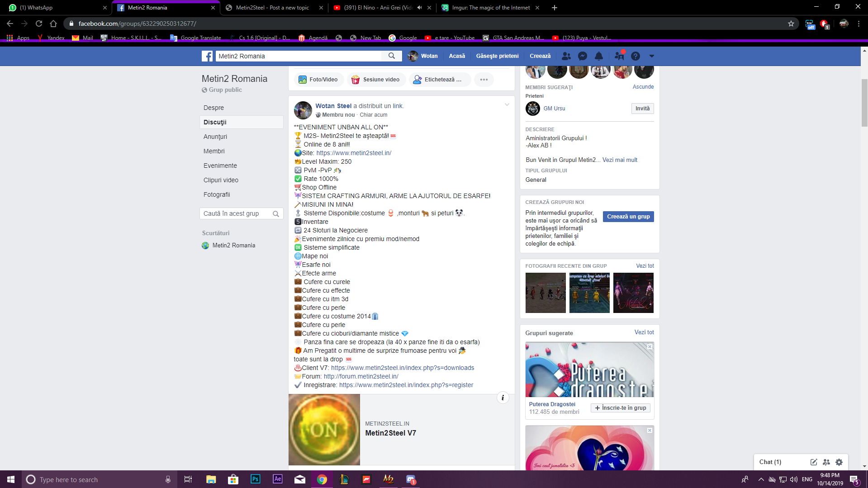Click the Metin2Steel V7 link preview title
The height and width of the screenshot is (488, 868).
click(391, 433)
